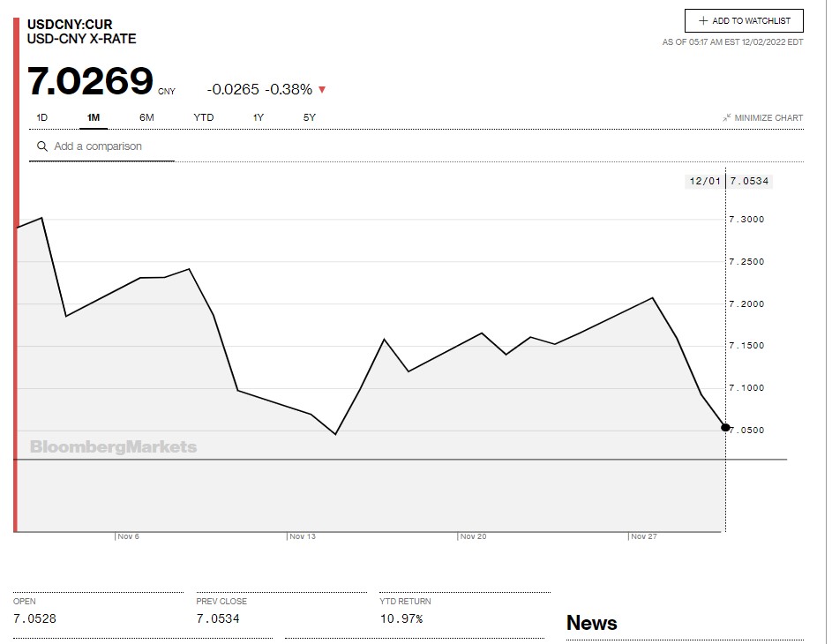Switch chart range to 1D
The width and height of the screenshot is (832, 644).
(x=41, y=117)
